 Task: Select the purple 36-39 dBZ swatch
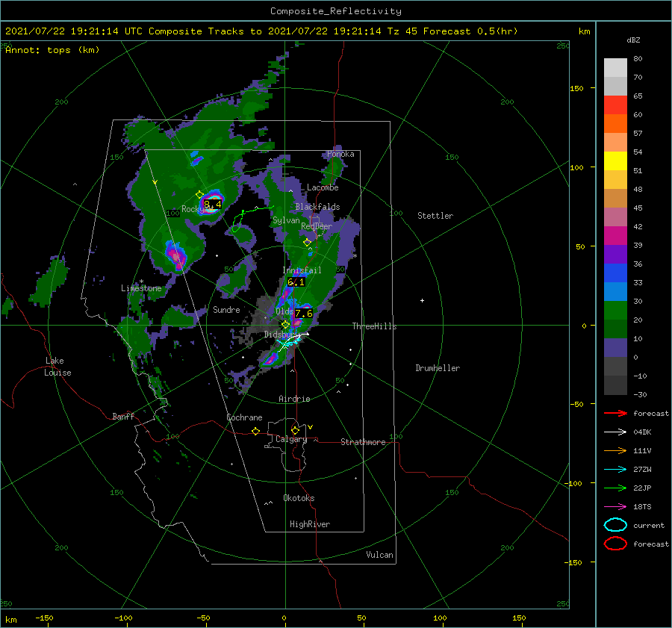coord(615,255)
